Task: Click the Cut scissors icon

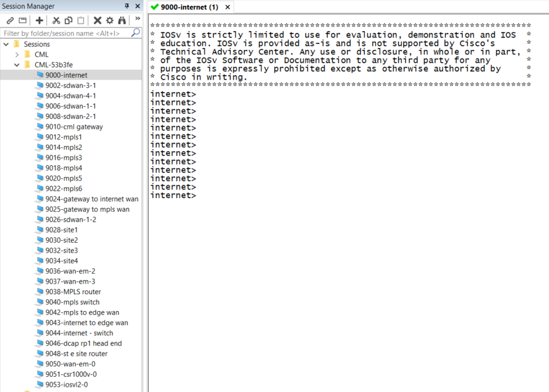Action: (x=56, y=21)
